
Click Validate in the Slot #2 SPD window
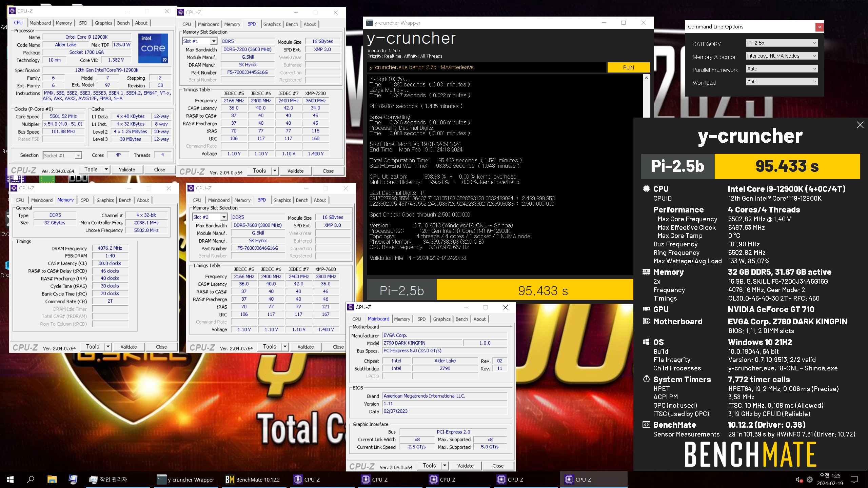[x=305, y=347]
